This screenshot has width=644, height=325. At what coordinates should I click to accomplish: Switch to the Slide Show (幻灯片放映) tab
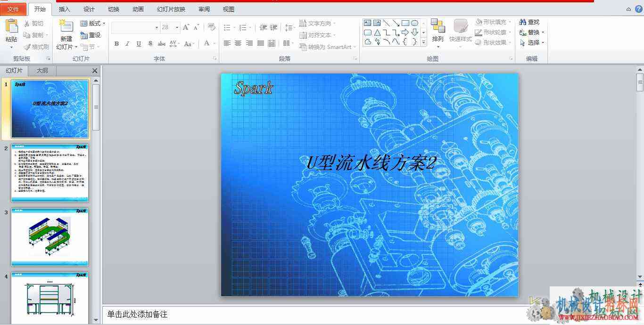pyautogui.click(x=171, y=9)
